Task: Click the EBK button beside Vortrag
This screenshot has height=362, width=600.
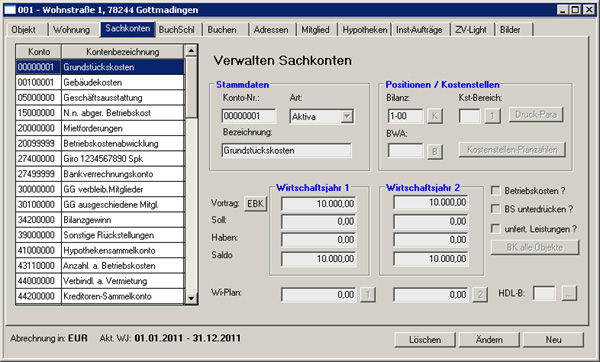Action: click(255, 204)
